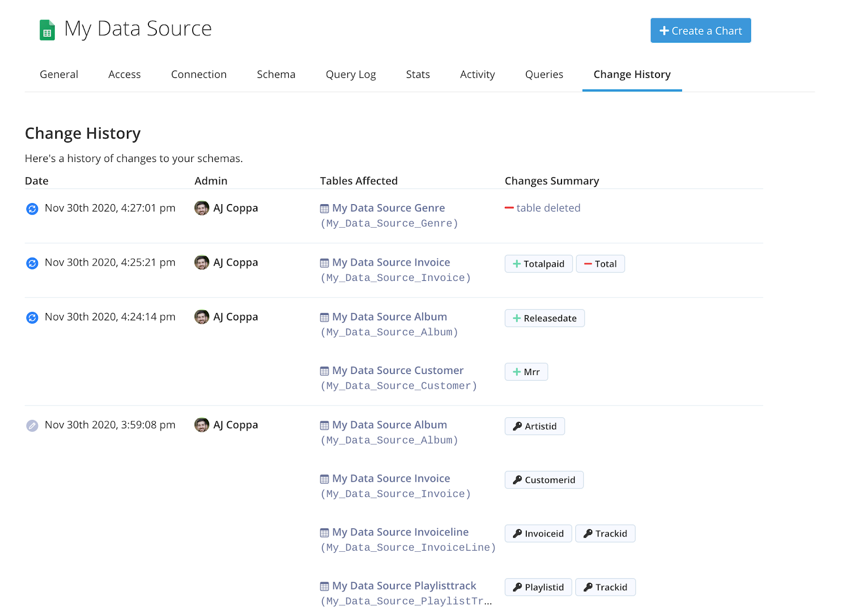Switch to the Stats tab
Image resolution: width=842 pixels, height=616 pixels.
418,74
